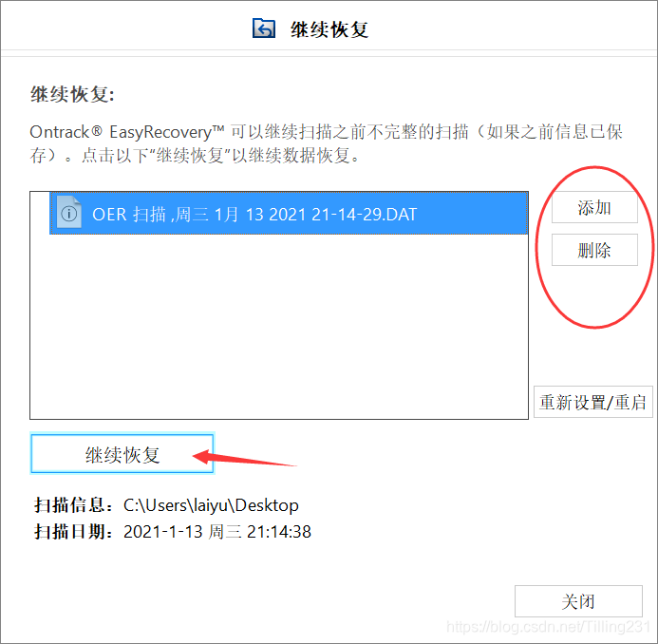
Task: Click the Ontrack EasyRecovery description paragraph
Action: (326, 143)
